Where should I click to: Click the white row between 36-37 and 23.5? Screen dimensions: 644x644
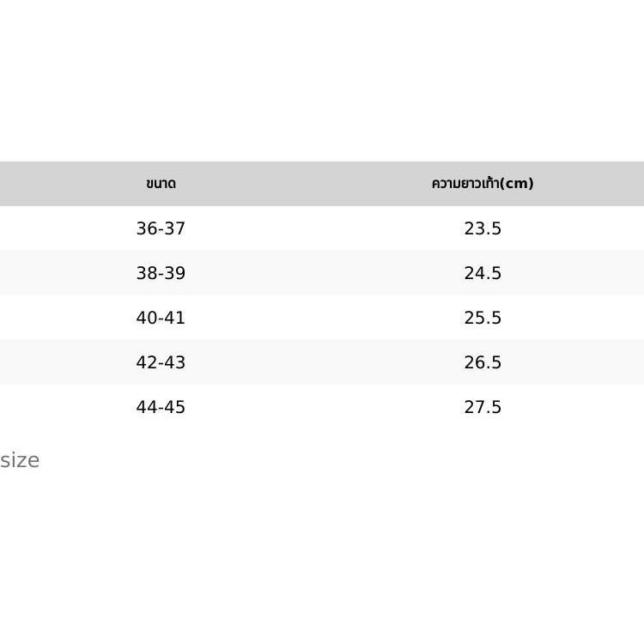(322, 228)
